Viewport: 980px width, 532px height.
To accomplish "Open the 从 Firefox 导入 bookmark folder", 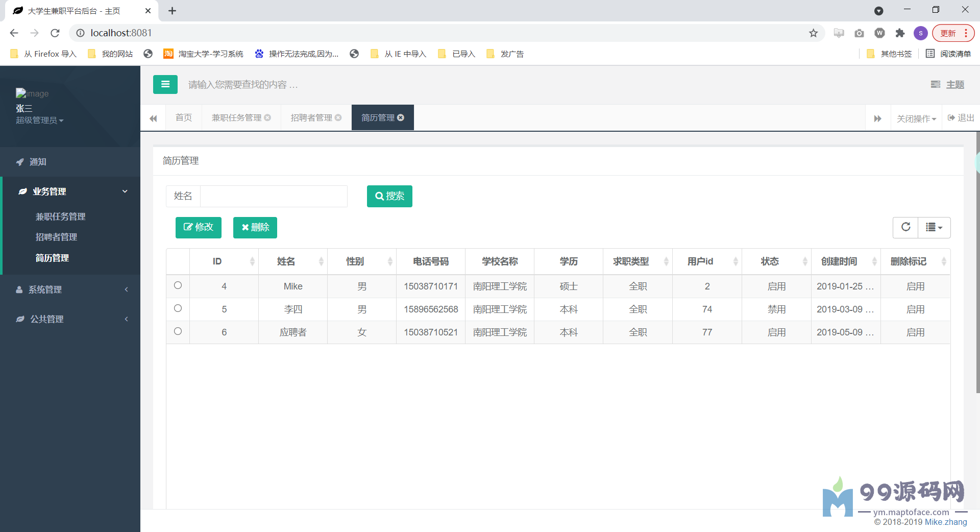I will (43, 54).
